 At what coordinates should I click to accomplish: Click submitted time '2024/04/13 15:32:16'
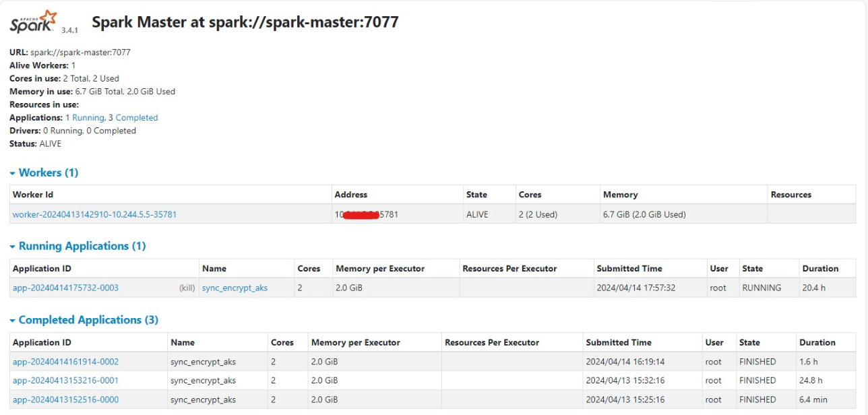coord(625,381)
